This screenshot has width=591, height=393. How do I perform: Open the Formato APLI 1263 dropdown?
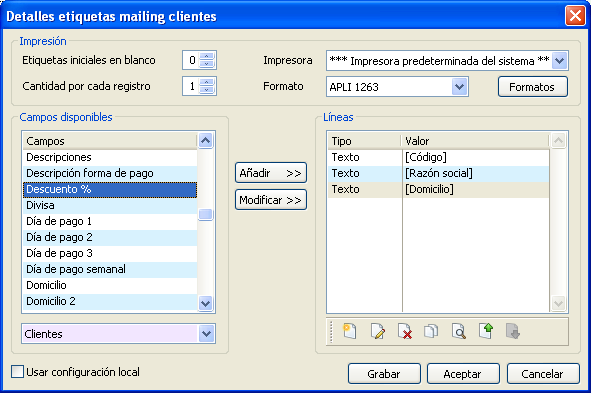(459, 87)
